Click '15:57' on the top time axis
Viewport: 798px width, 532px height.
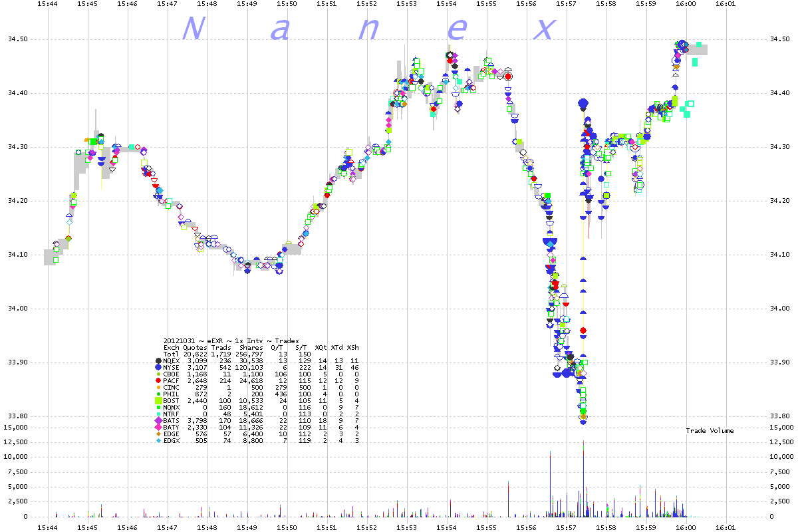click(x=566, y=4)
